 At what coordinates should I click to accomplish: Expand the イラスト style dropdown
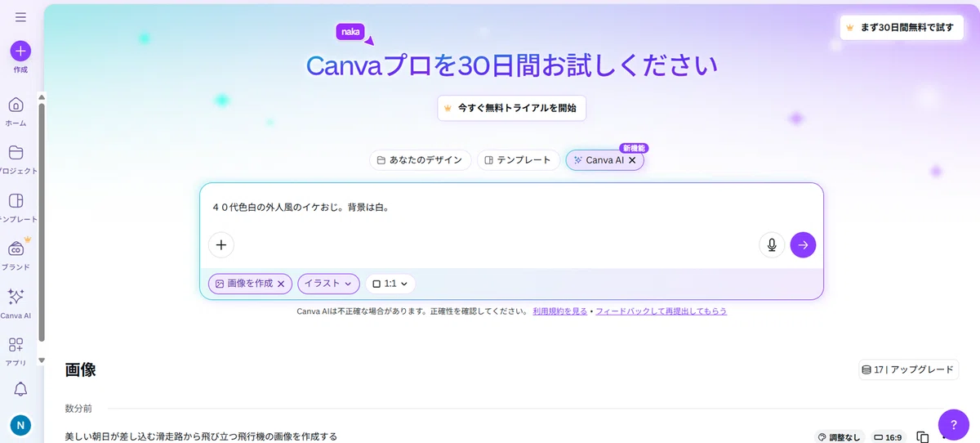coord(328,284)
